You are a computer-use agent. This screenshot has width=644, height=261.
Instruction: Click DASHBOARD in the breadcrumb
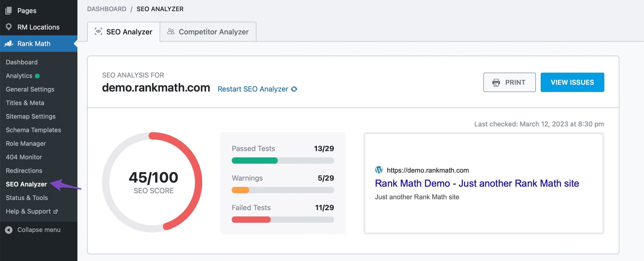(107, 9)
